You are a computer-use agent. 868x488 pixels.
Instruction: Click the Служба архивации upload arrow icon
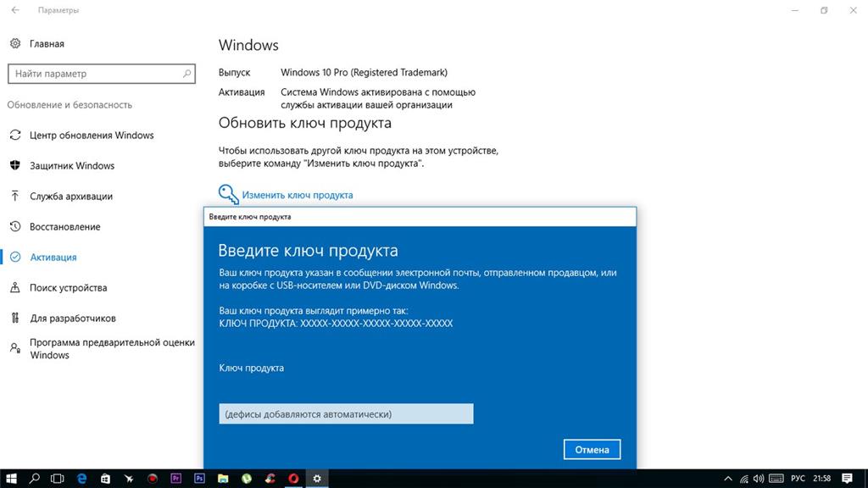pos(15,196)
